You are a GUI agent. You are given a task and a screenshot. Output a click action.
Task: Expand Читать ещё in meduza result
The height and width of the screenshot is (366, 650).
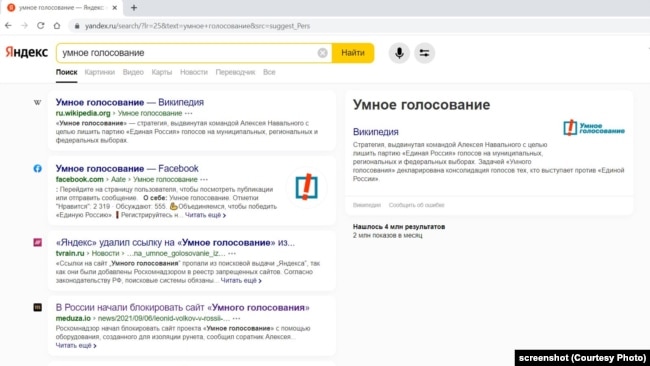point(76,346)
